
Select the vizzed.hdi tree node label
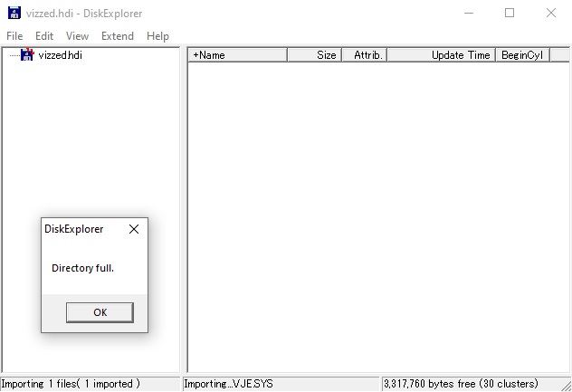click(61, 55)
